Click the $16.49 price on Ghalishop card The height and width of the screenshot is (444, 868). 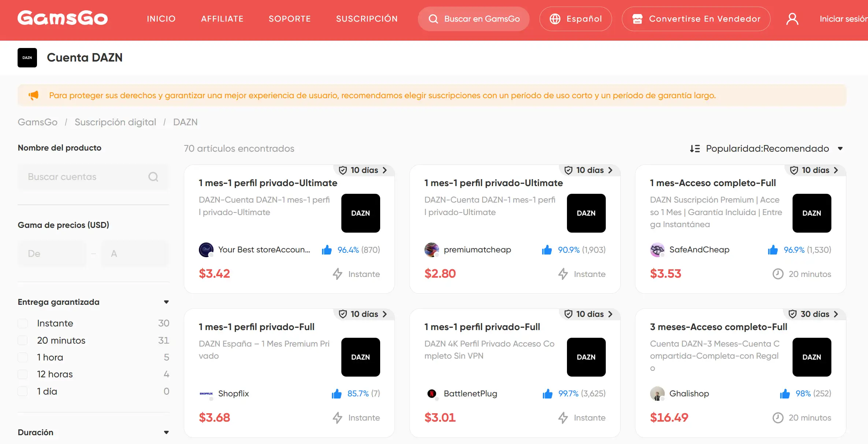pyautogui.click(x=669, y=417)
